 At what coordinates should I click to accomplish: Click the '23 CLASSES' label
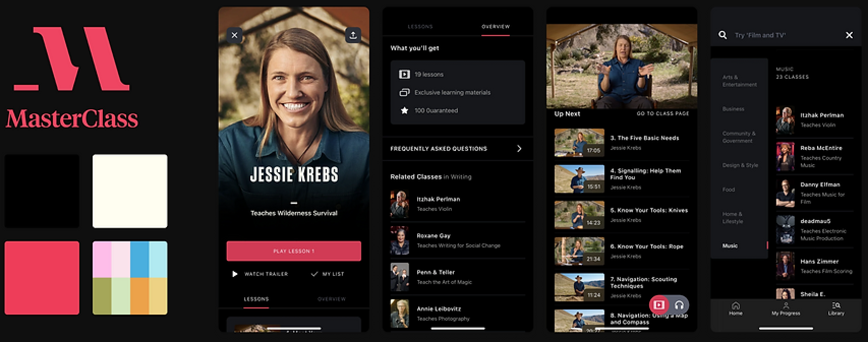point(792,77)
